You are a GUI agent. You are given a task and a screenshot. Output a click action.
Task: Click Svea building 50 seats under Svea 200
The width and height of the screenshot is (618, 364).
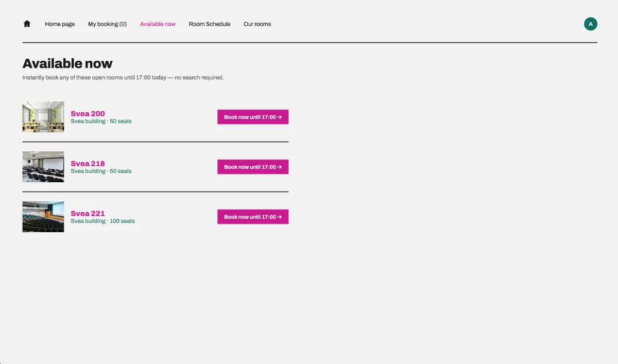click(x=101, y=122)
